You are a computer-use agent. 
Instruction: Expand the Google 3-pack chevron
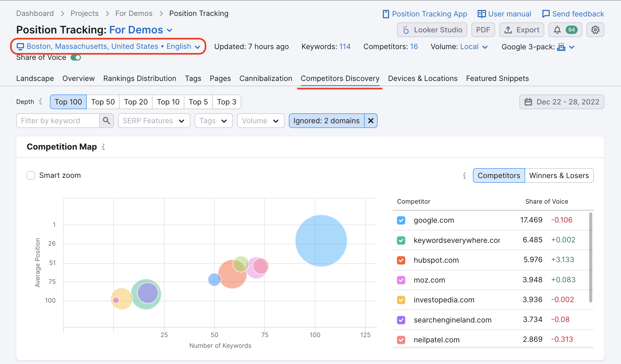[x=572, y=47]
